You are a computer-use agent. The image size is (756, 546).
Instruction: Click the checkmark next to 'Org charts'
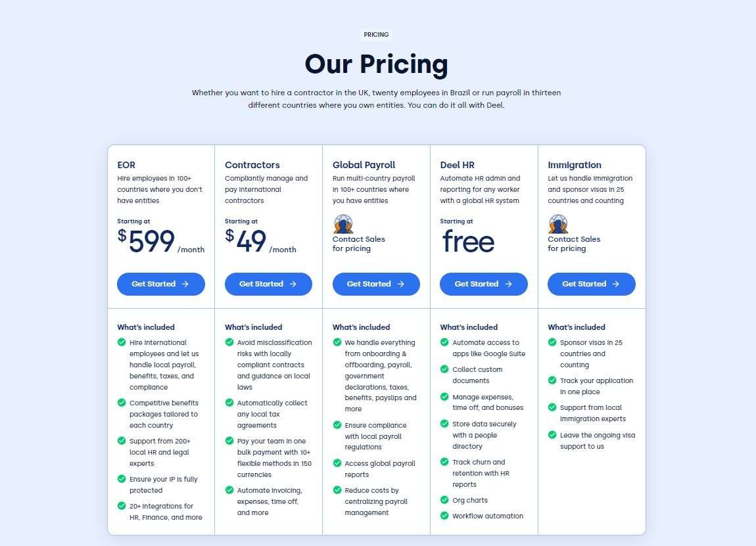click(x=444, y=500)
